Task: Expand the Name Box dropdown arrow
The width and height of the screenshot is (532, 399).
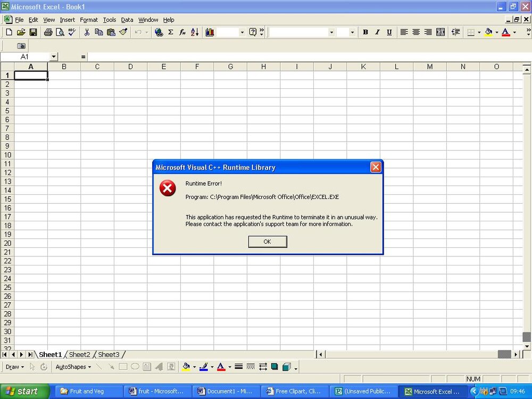Action: coord(54,57)
